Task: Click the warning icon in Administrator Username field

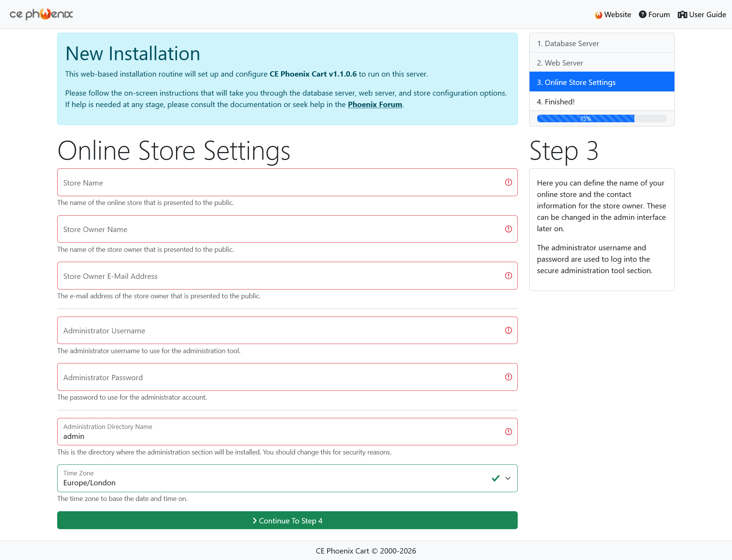Action: pyautogui.click(x=509, y=330)
